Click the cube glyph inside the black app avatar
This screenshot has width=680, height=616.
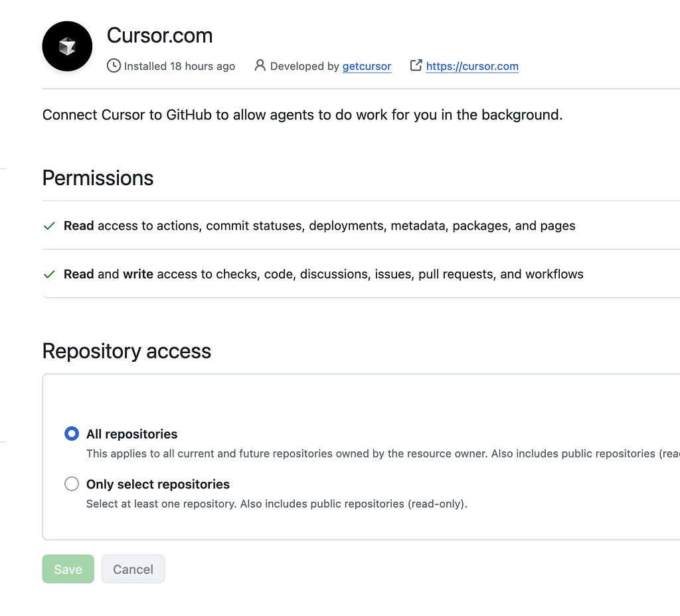67,46
